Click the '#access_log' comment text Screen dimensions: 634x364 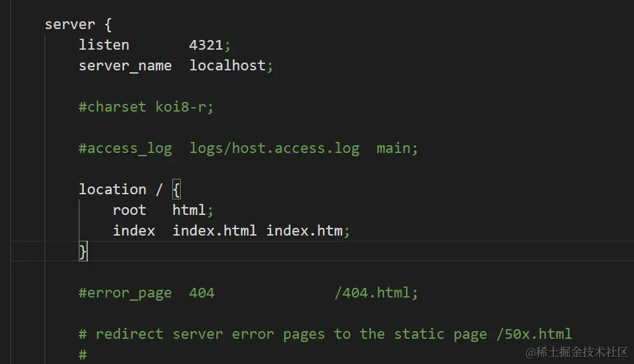[125, 148]
